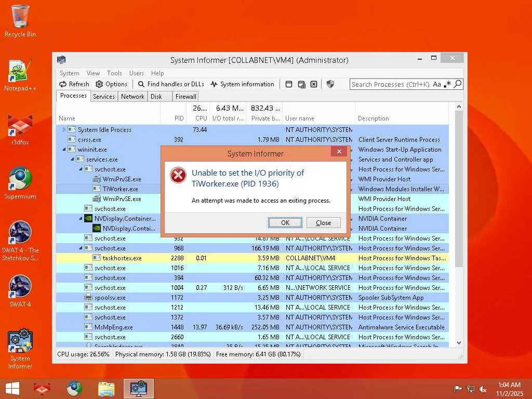This screenshot has height=399, width=532.
Task: Open the View menu
Action: (x=93, y=73)
